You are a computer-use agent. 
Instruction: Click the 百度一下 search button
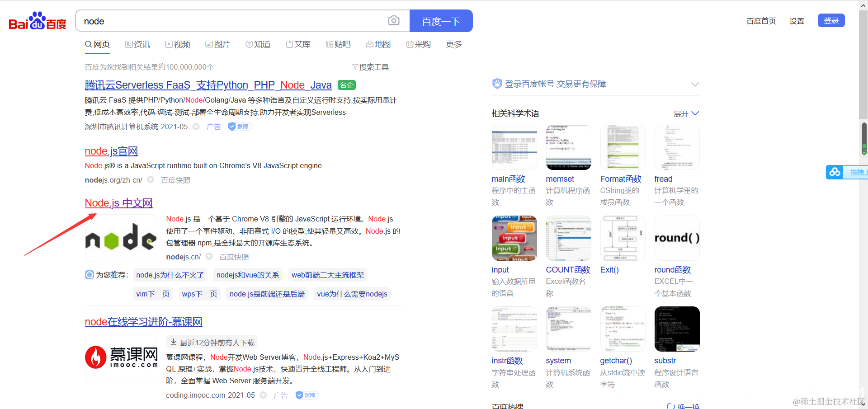tap(441, 20)
